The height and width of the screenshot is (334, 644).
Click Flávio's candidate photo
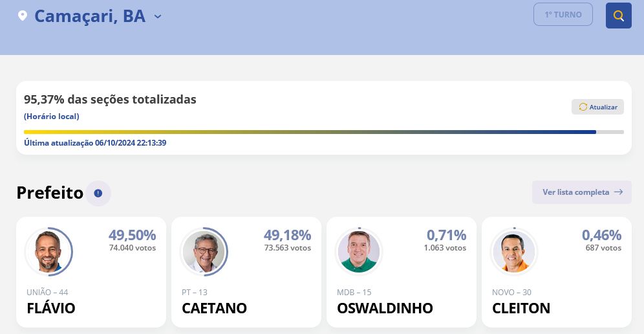tap(48, 252)
